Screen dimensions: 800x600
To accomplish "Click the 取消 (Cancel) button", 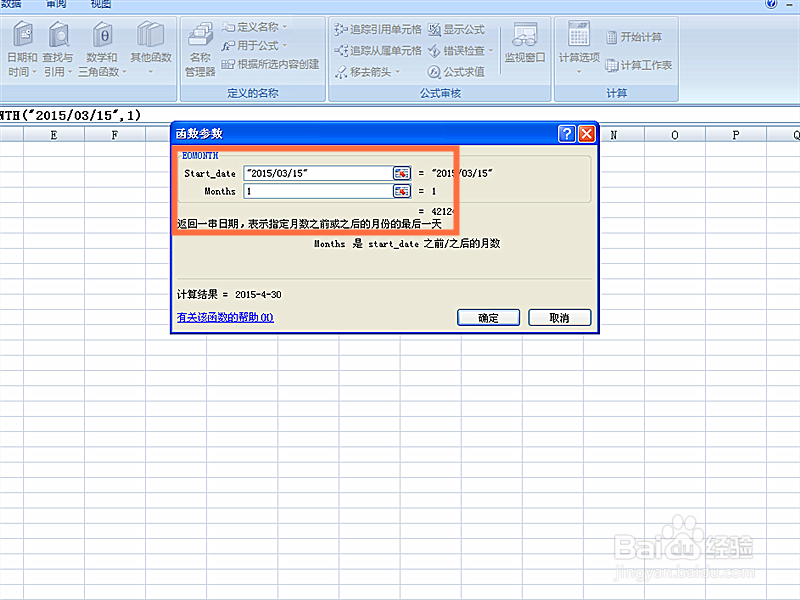I will click(559, 317).
